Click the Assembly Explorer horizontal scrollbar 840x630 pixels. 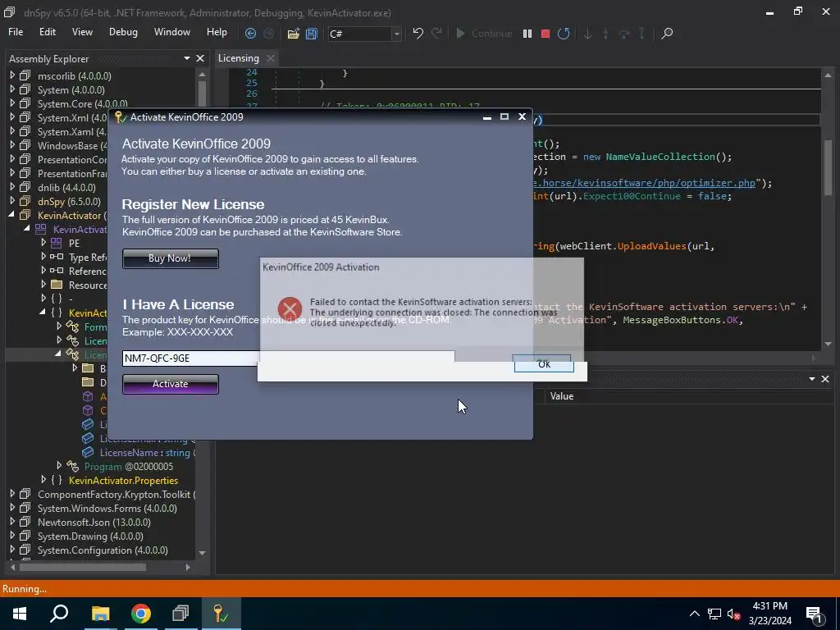83,567
